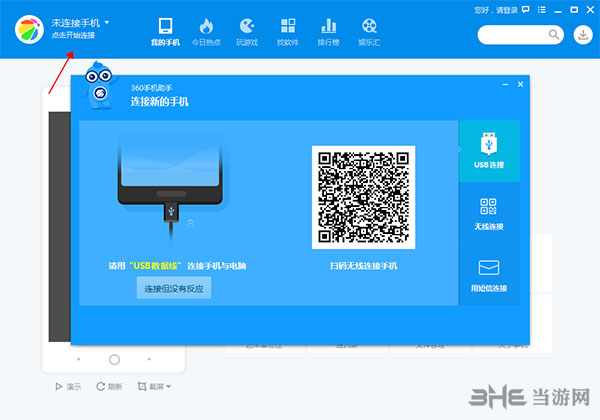
Task: Click the 连接但没有反应 button
Action: pyautogui.click(x=174, y=288)
